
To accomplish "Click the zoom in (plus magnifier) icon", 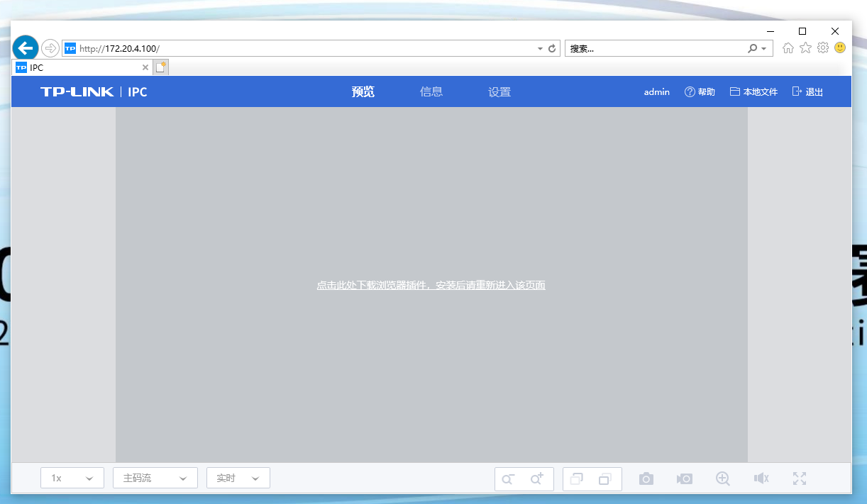I will [537, 479].
